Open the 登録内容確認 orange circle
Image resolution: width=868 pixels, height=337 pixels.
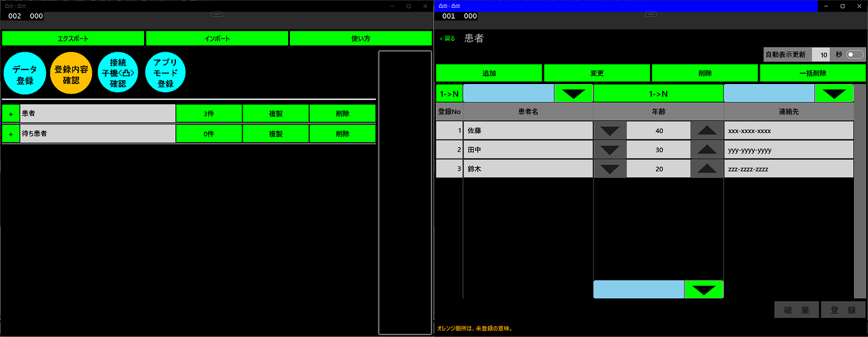[x=71, y=73]
